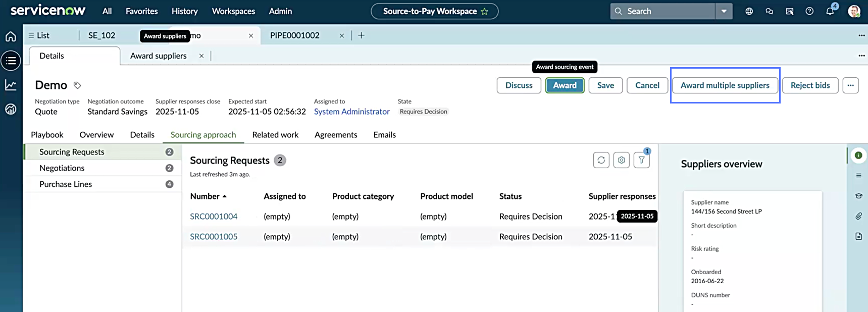Open more actions ellipsis beside Reject bids

click(x=850, y=85)
